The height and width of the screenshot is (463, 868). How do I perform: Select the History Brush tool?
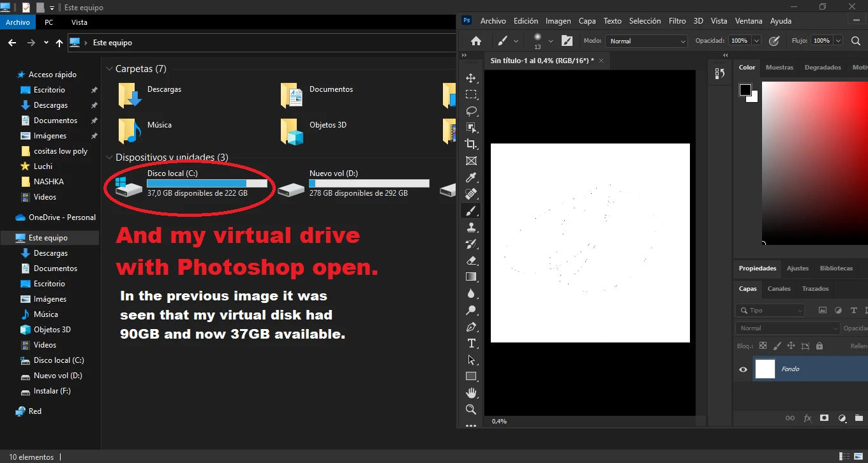tap(471, 244)
